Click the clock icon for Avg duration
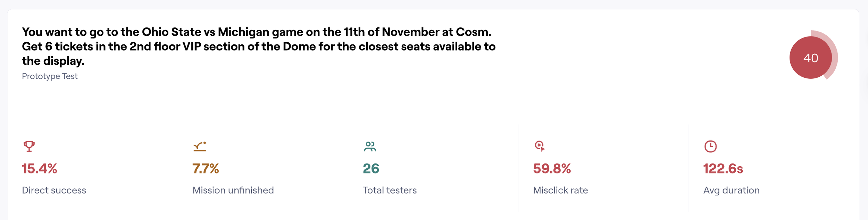868x220 pixels. pos(710,146)
